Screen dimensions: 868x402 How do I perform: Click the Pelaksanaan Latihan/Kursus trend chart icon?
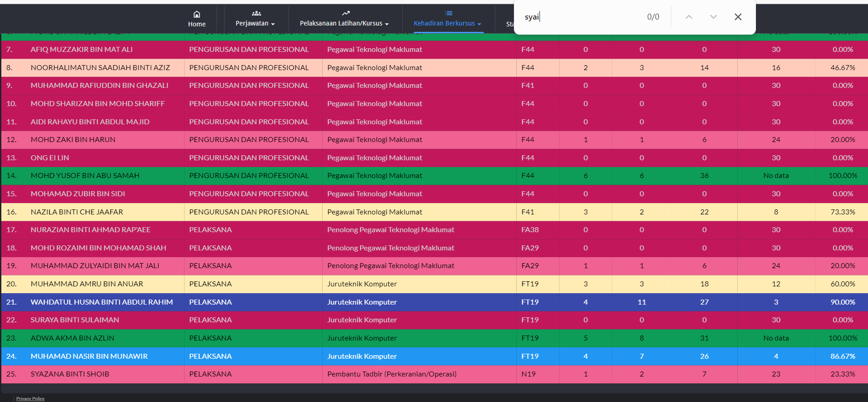click(346, 13)
